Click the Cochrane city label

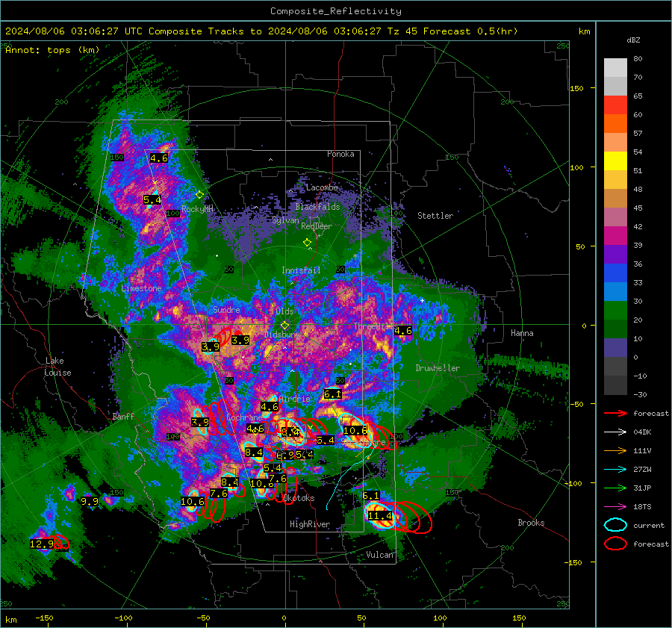(x=244, y=417)
